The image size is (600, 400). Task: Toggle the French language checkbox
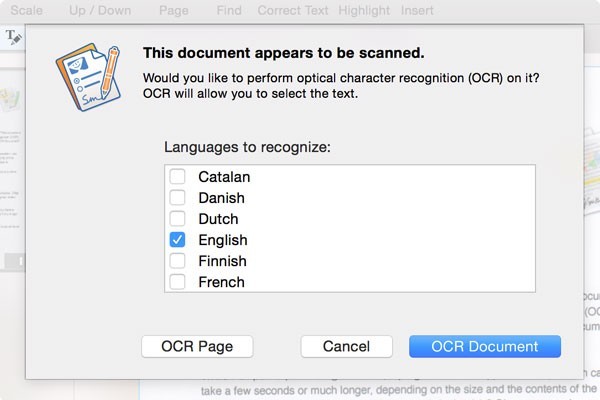click(x=177, y=282)
